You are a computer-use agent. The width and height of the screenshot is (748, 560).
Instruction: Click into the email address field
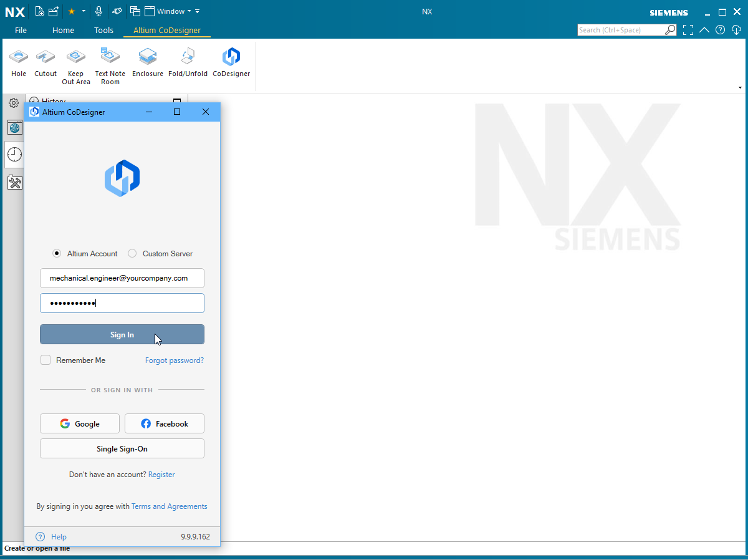click(122, 278)
